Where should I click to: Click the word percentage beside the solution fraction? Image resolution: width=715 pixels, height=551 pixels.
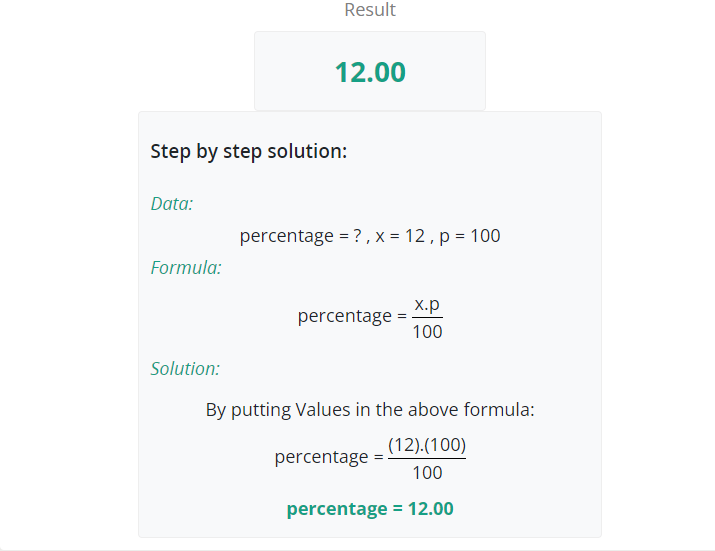[321, 457]
